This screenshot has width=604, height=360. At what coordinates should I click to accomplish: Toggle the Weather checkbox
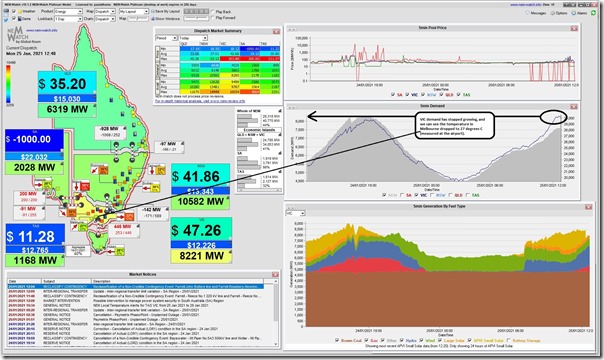point(14,12)
